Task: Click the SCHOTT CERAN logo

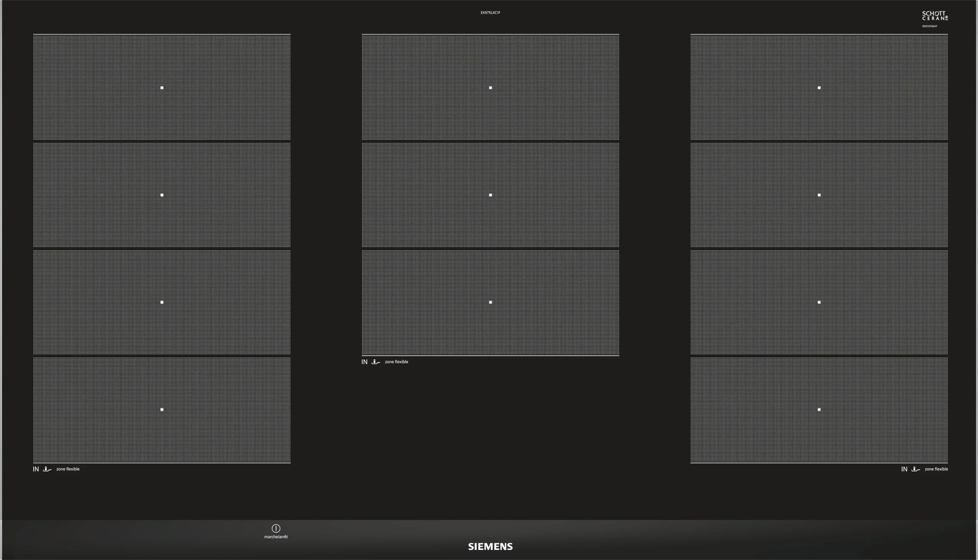Action: pyautogui.click(x=935, y=16)
